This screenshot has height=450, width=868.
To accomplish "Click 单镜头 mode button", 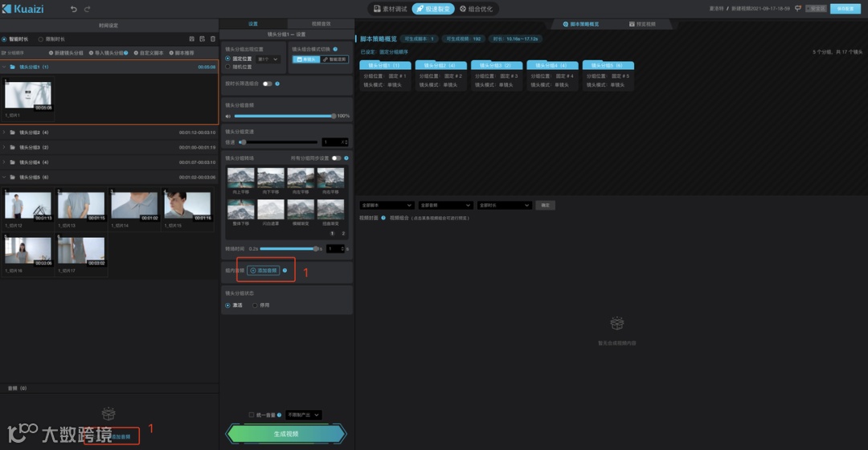I will 306,59.
